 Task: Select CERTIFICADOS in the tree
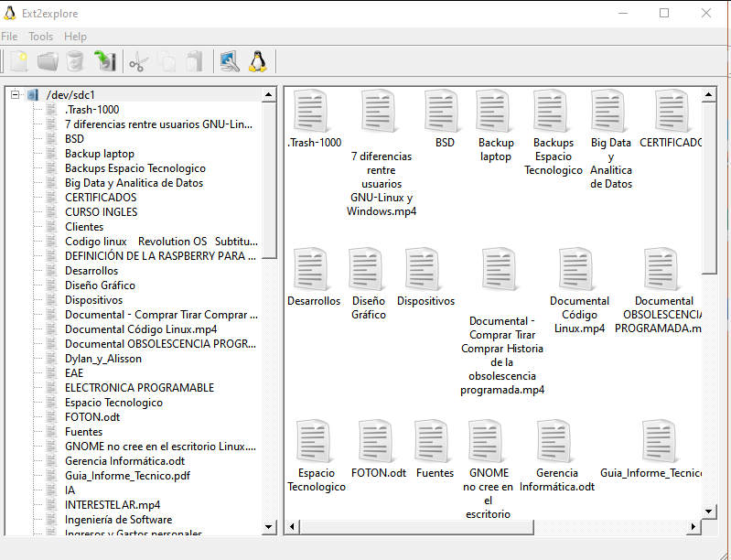(x=101, y=198)
